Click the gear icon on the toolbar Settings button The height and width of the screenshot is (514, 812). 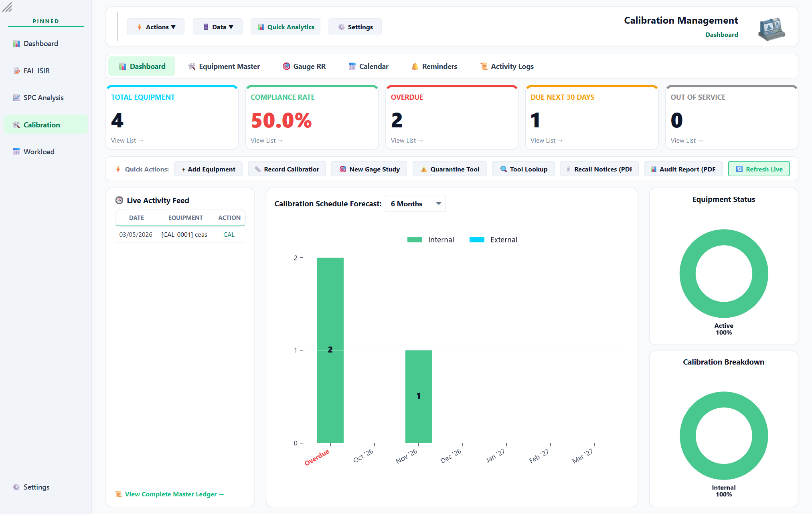pos(342,27)
